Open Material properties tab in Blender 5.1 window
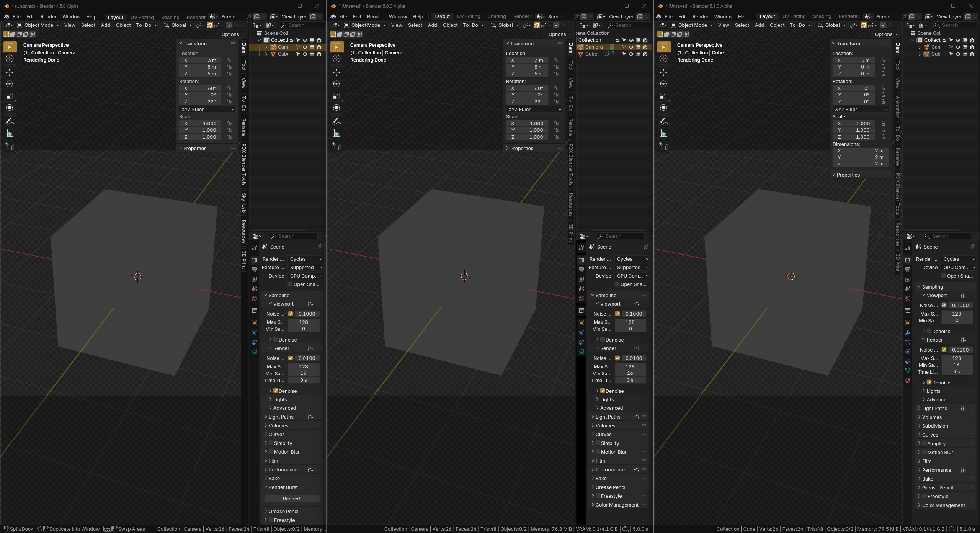The image size is (980, 533). (908, 380)
